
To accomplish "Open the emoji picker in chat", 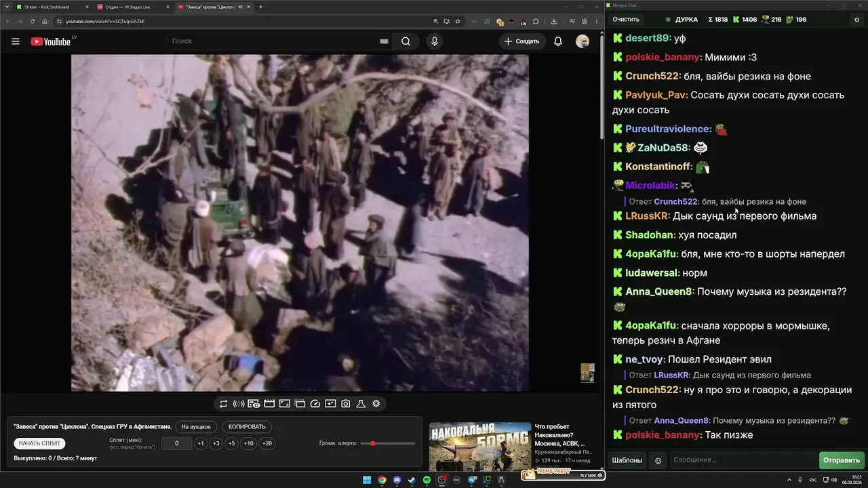I will click(x=658, y=461).
